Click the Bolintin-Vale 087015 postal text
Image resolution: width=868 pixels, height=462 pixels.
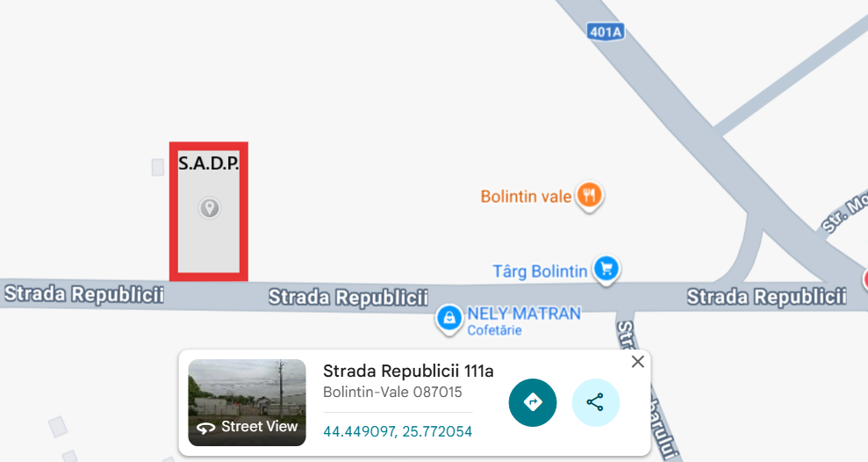392,393
